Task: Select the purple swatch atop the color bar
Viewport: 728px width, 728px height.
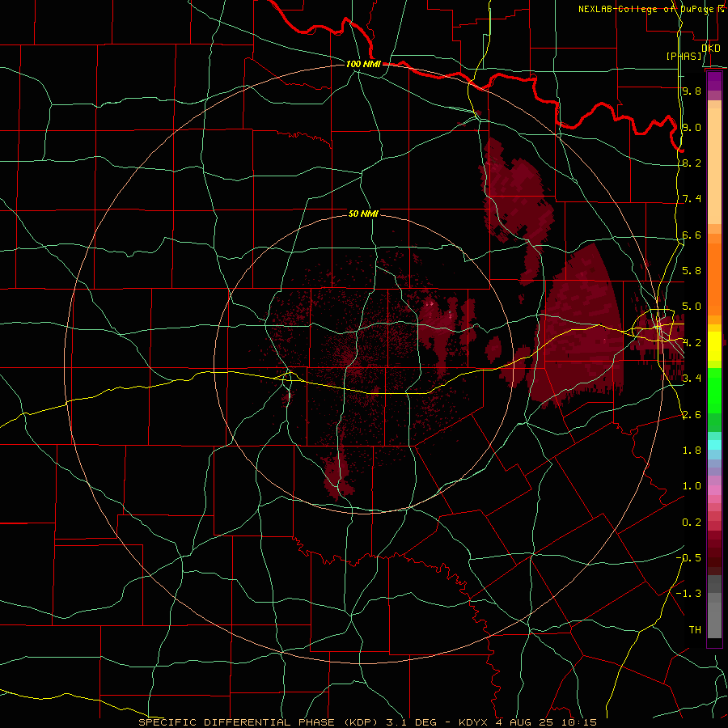Action: coord(714,82)
